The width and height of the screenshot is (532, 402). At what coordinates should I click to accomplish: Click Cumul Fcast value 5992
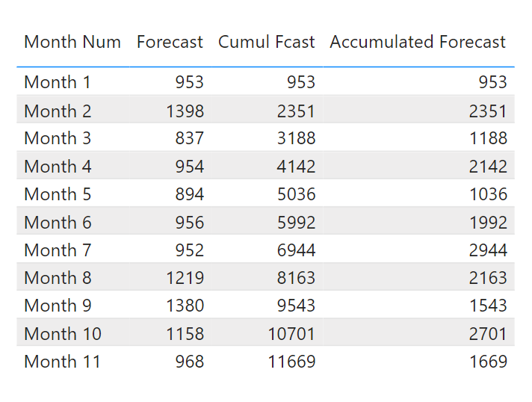(296, 223)
